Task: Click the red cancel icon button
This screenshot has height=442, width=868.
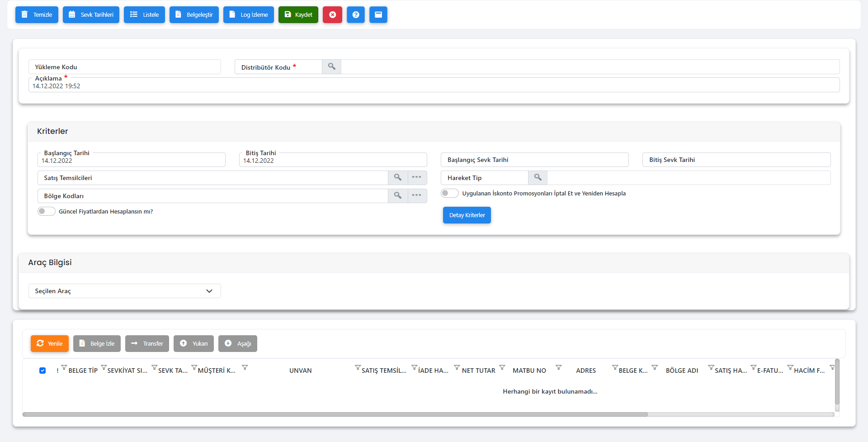Action: (332, 14)
